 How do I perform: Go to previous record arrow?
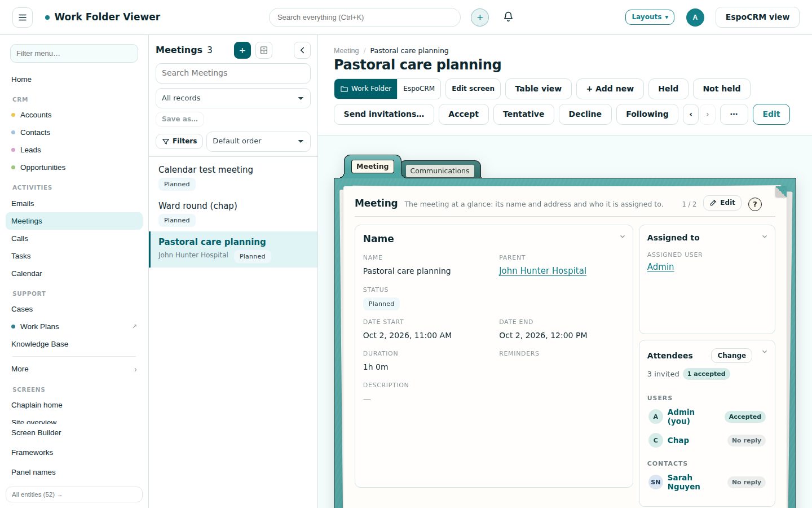click(x=691, y=114)
